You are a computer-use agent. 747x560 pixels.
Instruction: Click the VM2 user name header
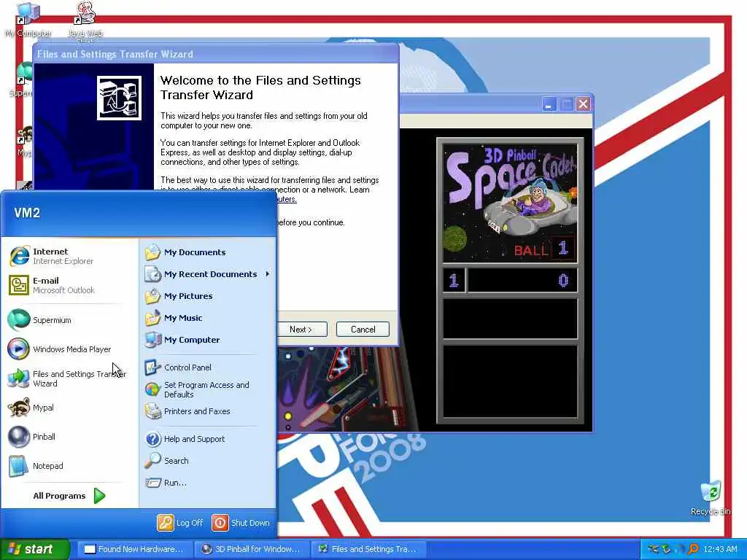point(27,213)
